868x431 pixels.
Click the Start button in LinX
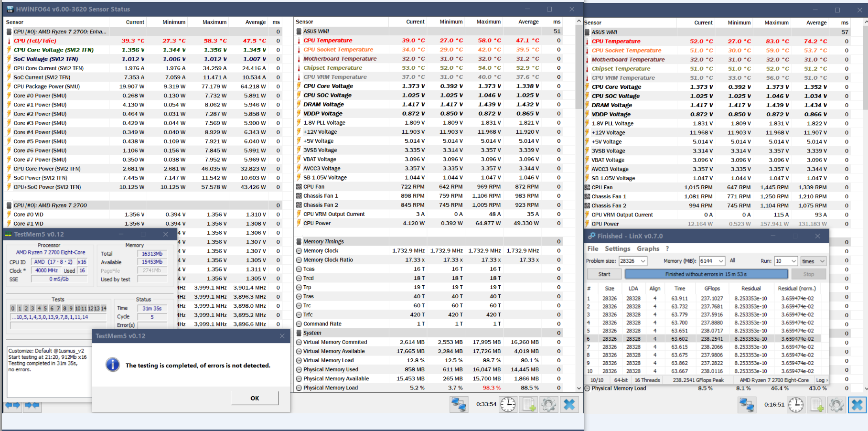click(x=604, y=274)
